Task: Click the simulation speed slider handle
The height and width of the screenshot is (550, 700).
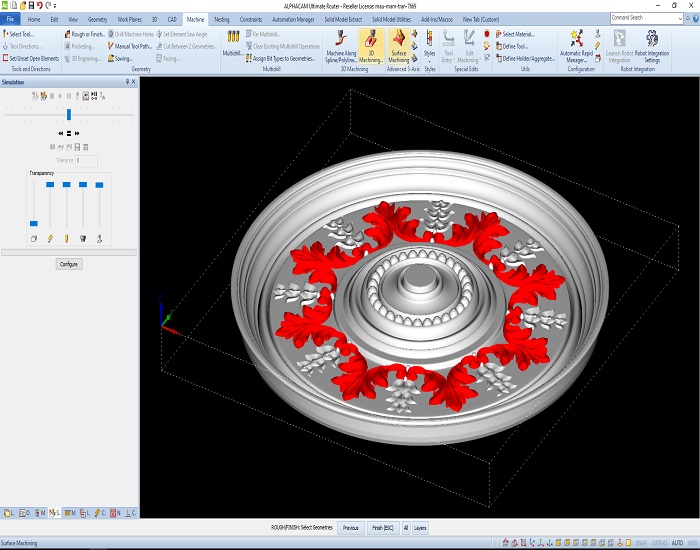Action: tap(69, 115)
